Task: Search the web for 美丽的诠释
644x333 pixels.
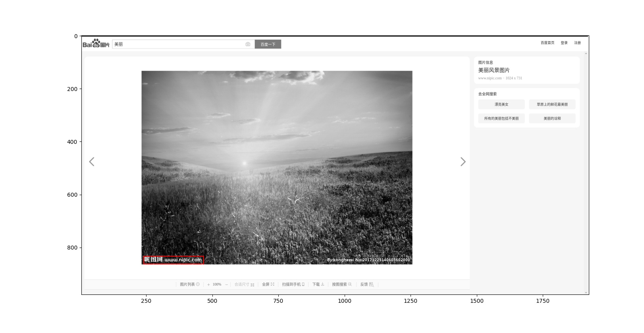Action: click(552, 118)
